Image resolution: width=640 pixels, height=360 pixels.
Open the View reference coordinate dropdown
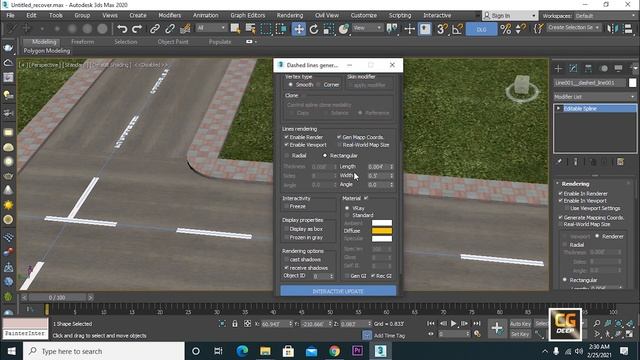tap(367, 28)
